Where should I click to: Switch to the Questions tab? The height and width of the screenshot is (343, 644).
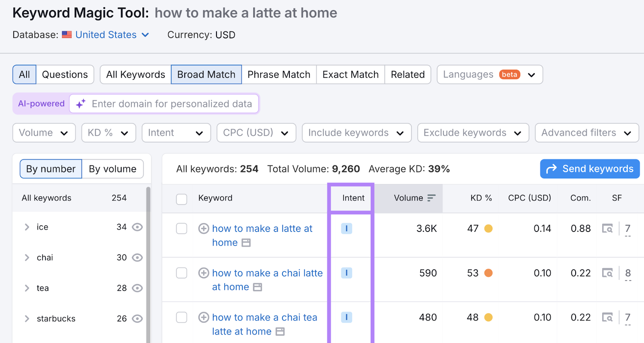tap(64, 74)
